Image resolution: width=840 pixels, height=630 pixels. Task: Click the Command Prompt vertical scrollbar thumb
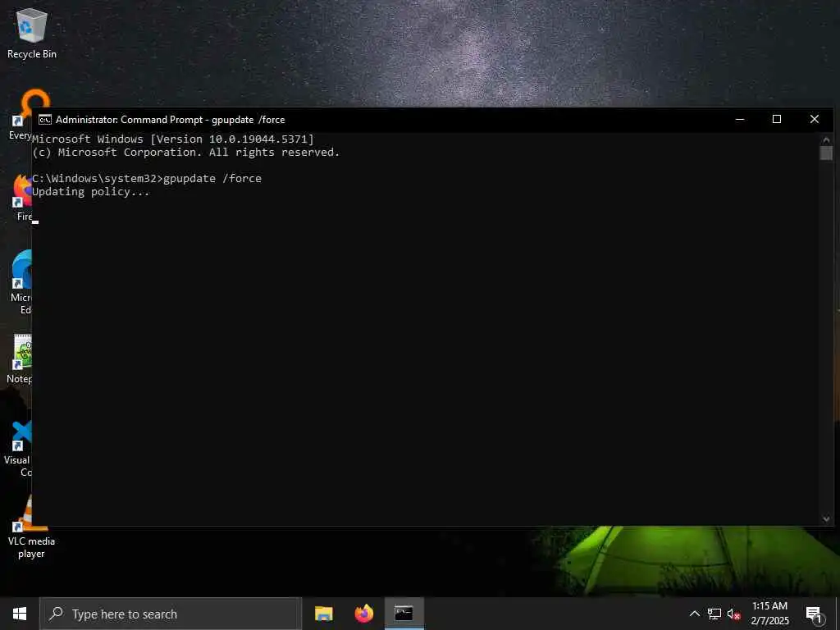(826, 153)
